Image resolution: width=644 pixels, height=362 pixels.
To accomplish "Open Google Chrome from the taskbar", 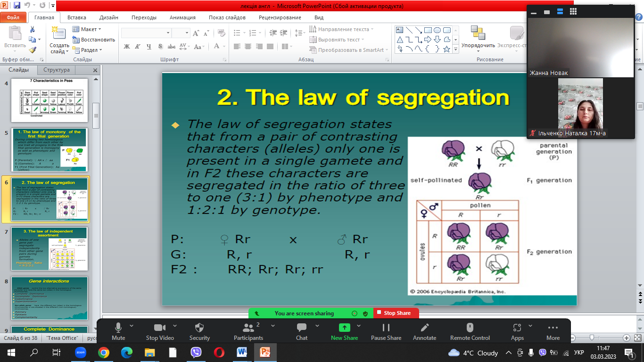I will (104, 353).
